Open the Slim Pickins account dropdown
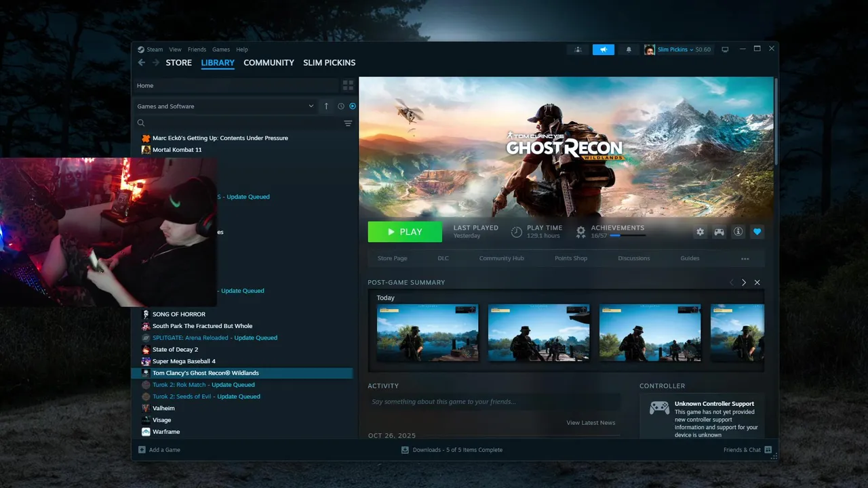Image resolution: width=868 pixels, height=488 pixels. [x=677, y=49]
